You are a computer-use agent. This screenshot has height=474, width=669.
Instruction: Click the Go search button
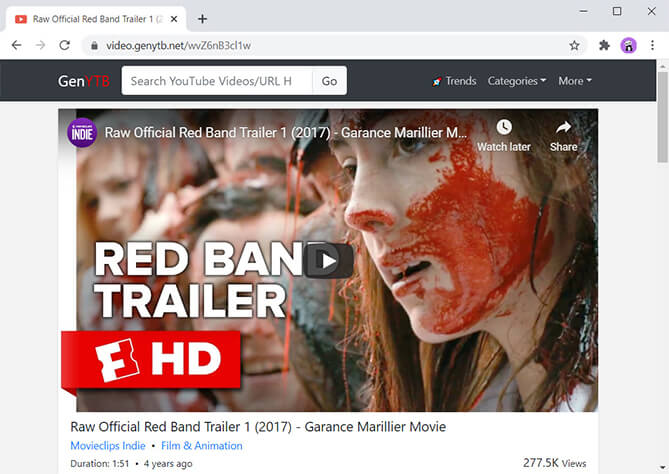pos(329,81)
